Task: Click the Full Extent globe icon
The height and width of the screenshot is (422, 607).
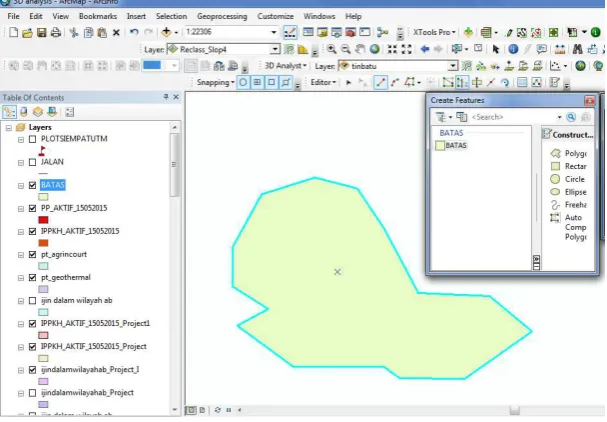Action: point(374,49)
